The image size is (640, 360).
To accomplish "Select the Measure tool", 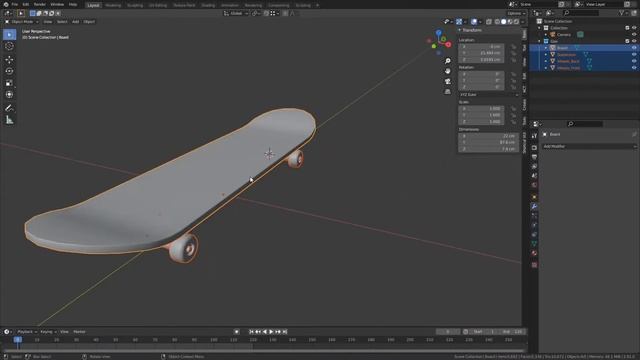I will click(9, 120).
